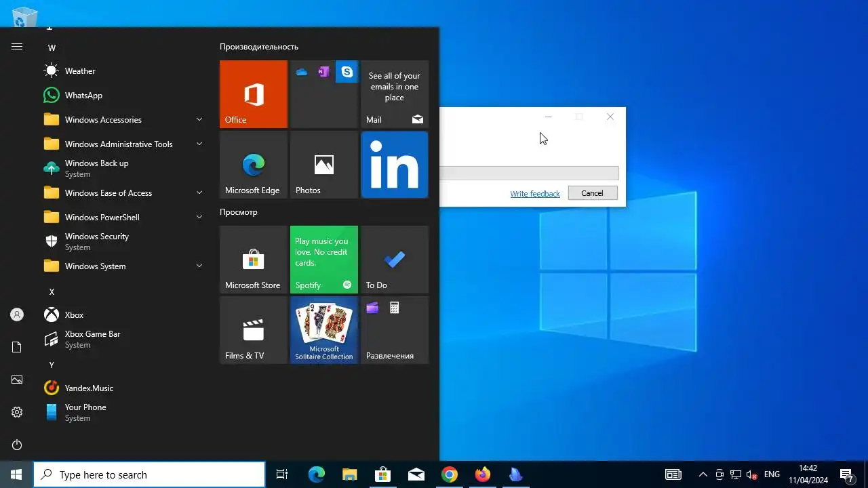
Task: Open the Mail tile
Action: click(x=395, y=94)
